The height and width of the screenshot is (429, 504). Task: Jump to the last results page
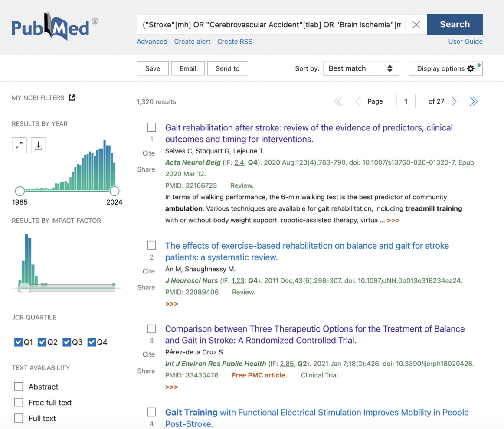pyautogui.click(x=473, y=101)
